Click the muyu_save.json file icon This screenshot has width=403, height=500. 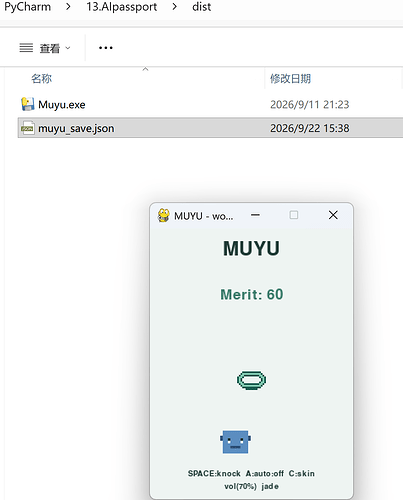(x=27, y=128)
